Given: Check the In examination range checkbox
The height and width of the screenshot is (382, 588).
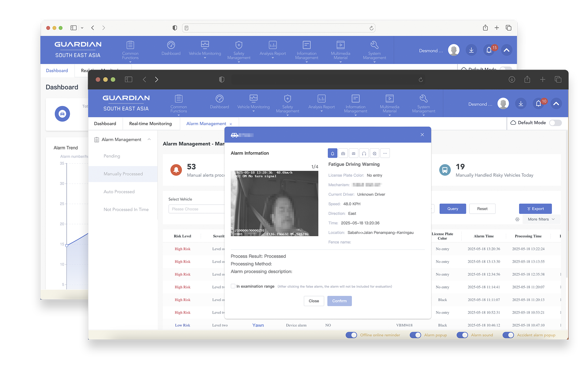Looking at the screenshot, I should (x=233, y=286).
